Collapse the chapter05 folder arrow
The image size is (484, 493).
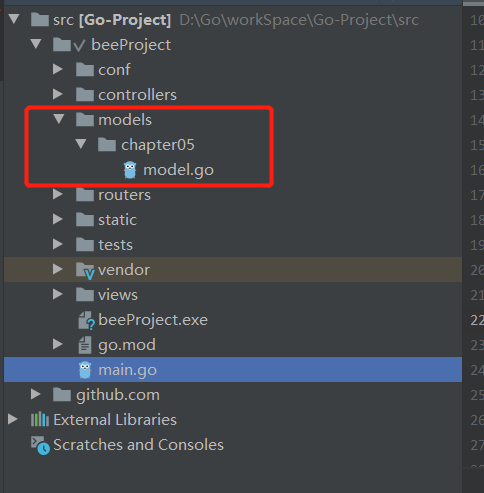(81, 144)
